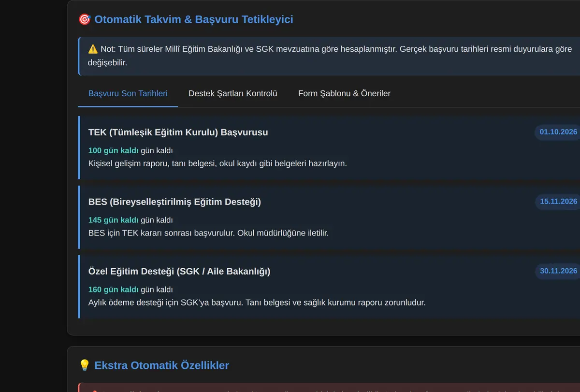
Task: Click the Otomatik Takvim & Başvuru Tetikleyici heading
Action: tap(194, 19)
